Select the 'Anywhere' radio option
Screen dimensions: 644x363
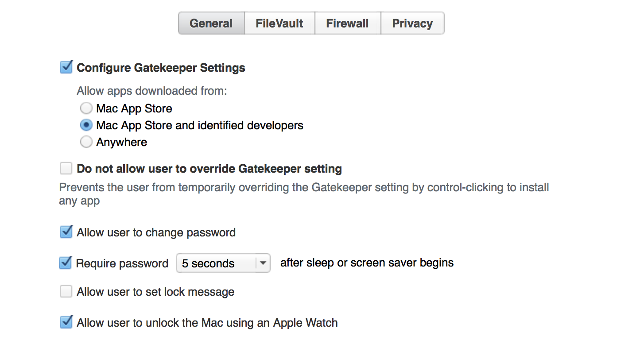[x=86, y=142]
